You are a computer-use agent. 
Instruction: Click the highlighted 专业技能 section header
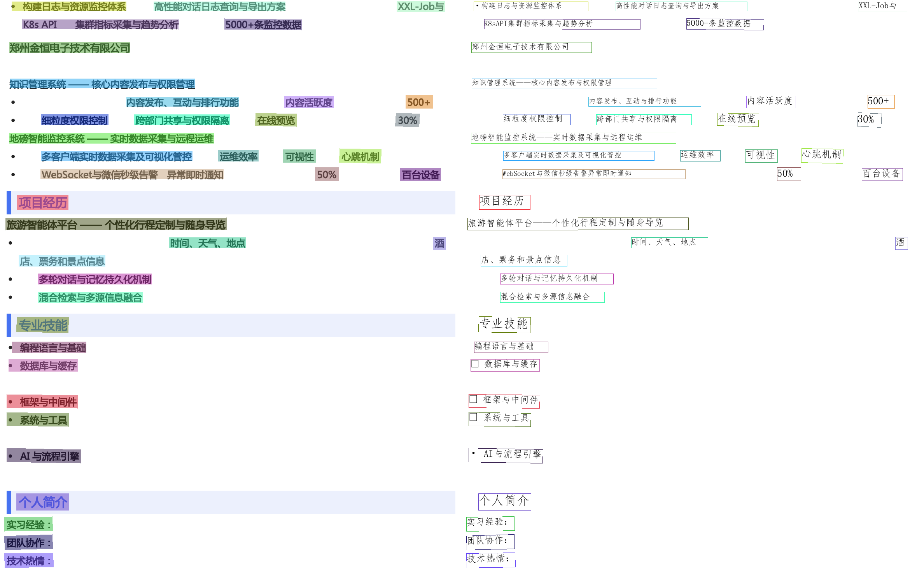click(x=43, y=325)
